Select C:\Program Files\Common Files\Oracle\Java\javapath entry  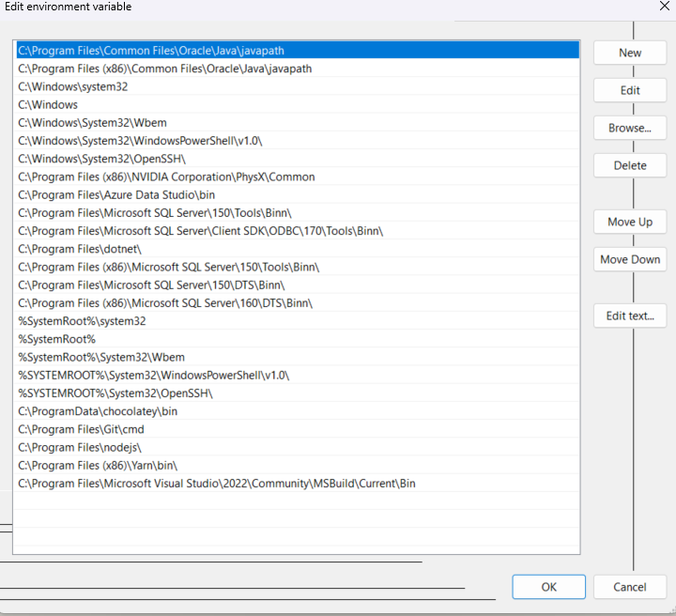[298, 51]
